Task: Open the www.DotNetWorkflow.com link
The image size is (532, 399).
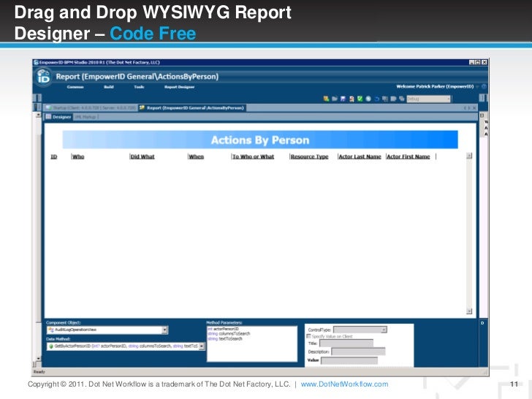Action: [344, 384]
